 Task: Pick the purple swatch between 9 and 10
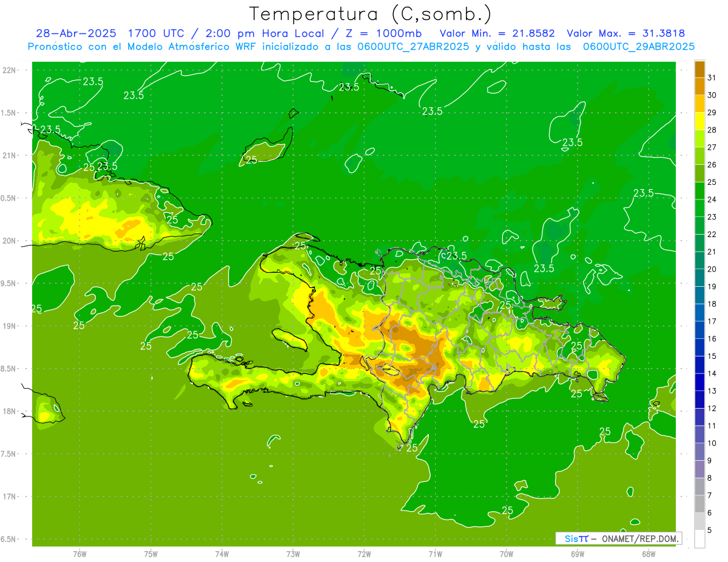(699, 452)
